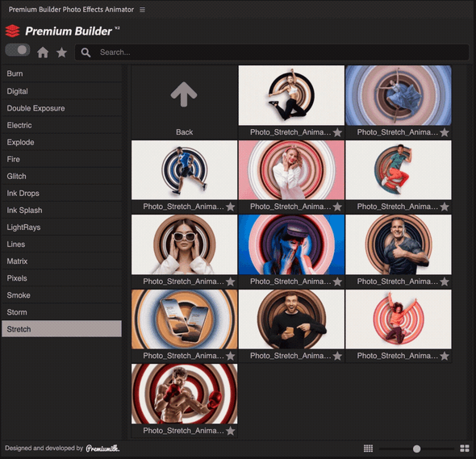Choose the Matrix category
This screenshot has height=459, width=476.
click(x=61, y=261)
